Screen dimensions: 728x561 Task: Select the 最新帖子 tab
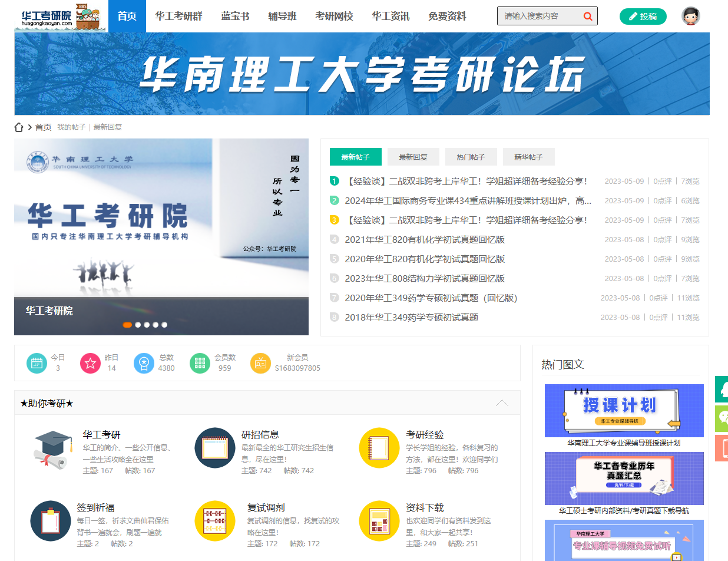point(356,157)
